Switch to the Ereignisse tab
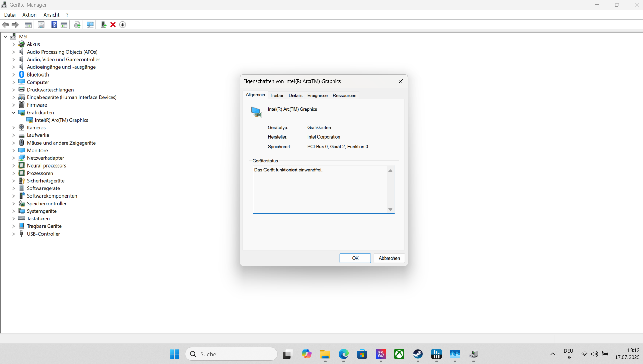This screenshot has height=364, width=643. click(x=317, y=95)
